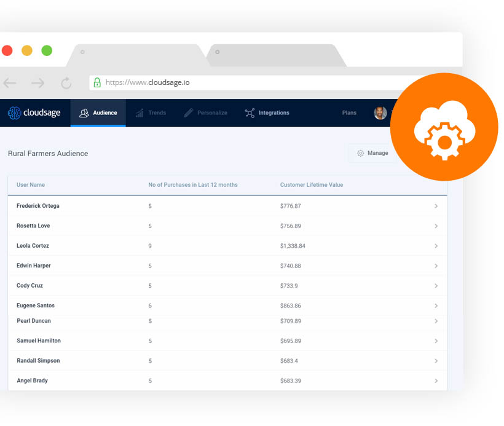Click the browser back arrow
Image resolution: width=504 pixels, height=426 pixels.
click(10, 83)
